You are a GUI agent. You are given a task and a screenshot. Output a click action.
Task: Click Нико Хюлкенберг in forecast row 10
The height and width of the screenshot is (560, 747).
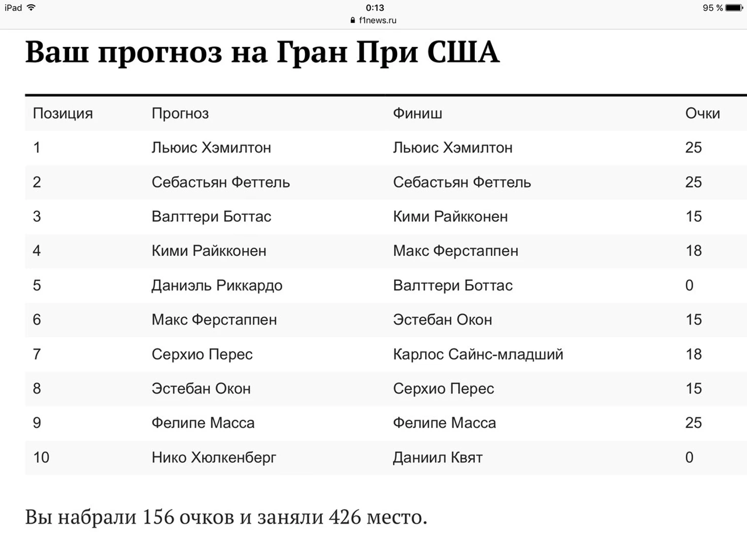pyautogui.click(x=214, y=457)
